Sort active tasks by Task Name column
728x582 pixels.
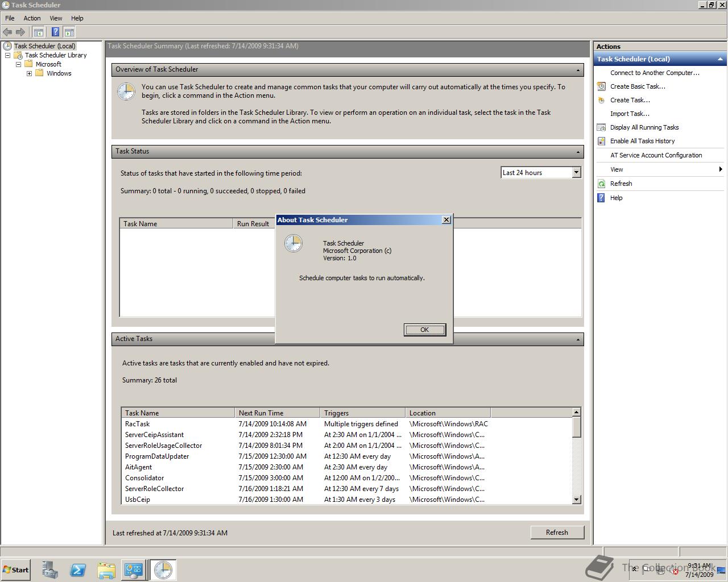click(x=178, y=413)
